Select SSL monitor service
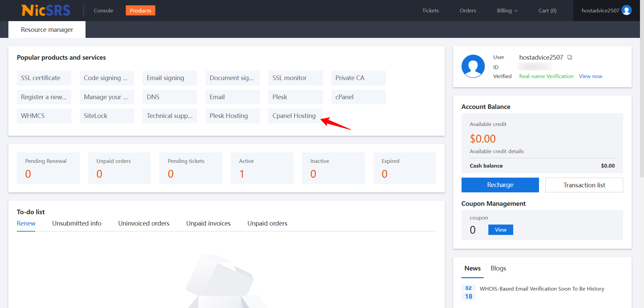Screen dimensions: 644x308 pyautogui.click(x=296, y=78)
